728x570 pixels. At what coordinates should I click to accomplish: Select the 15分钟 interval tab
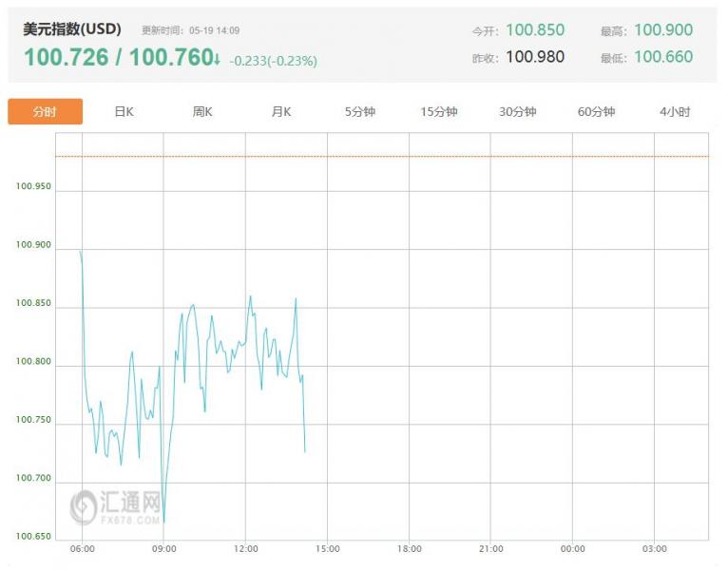tap(439, 112)
